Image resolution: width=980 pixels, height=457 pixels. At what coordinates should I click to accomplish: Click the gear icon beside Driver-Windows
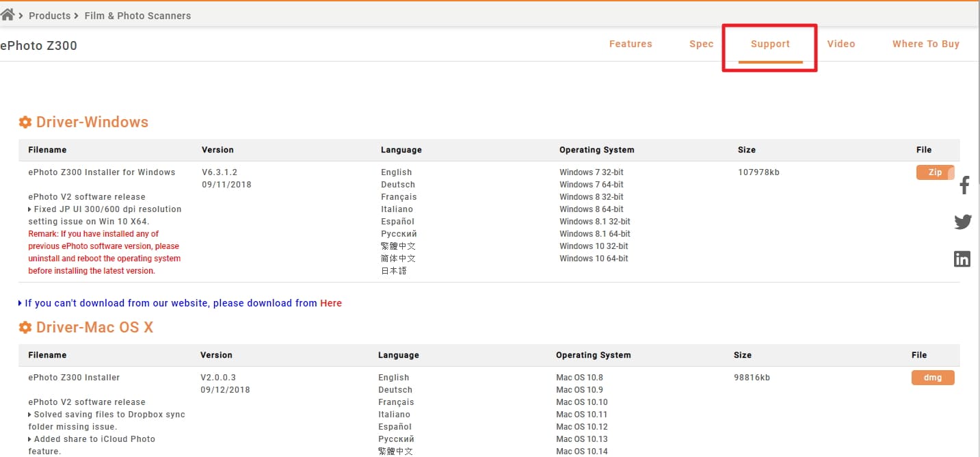25,122
